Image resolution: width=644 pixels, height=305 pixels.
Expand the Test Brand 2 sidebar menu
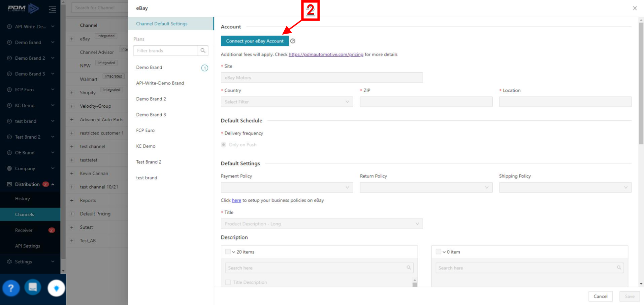coord(53,137)
